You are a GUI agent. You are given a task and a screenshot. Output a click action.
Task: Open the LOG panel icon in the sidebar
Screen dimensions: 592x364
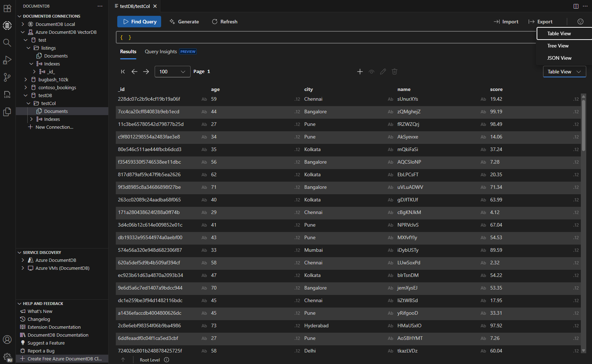click(7, 95)
